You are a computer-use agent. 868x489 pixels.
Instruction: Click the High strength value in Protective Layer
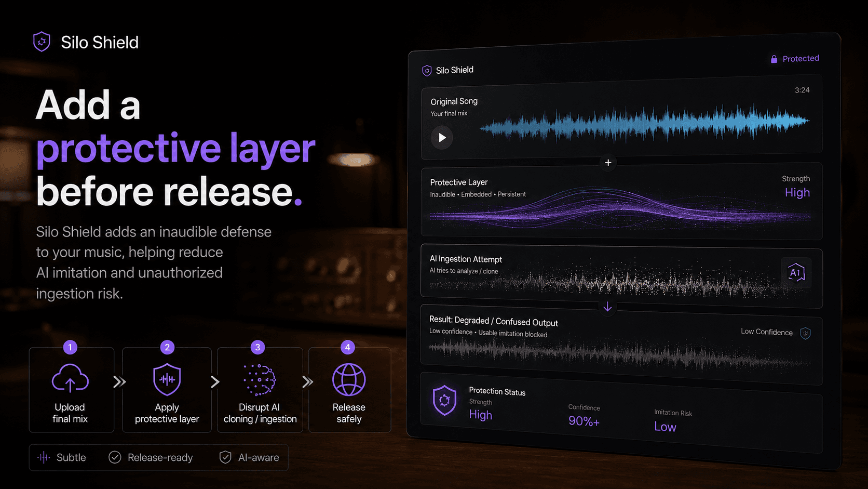(797, 193)
